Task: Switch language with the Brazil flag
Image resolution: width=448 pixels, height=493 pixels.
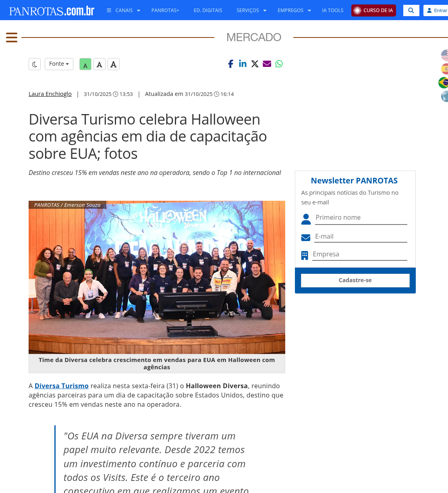Action: pos(443,83)
